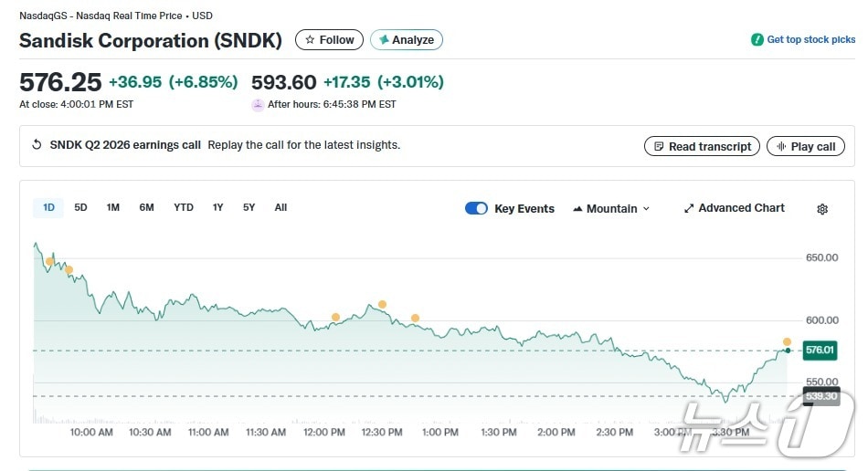Select the All time range tab
The height and width of the screenshot is (471, 868).
tap(281, 207)
